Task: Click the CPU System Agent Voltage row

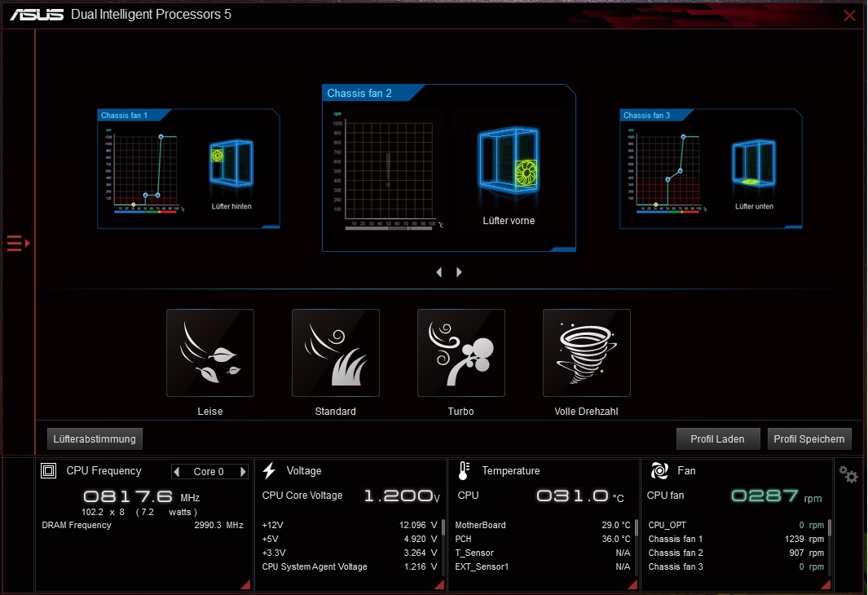Action: click(x=350, y=566)
